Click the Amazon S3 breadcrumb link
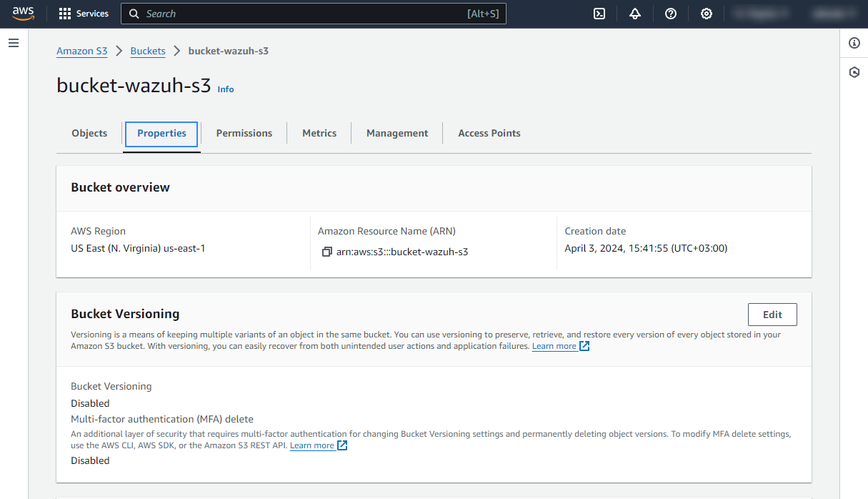868x499 pixels. [x=82, y=51]
